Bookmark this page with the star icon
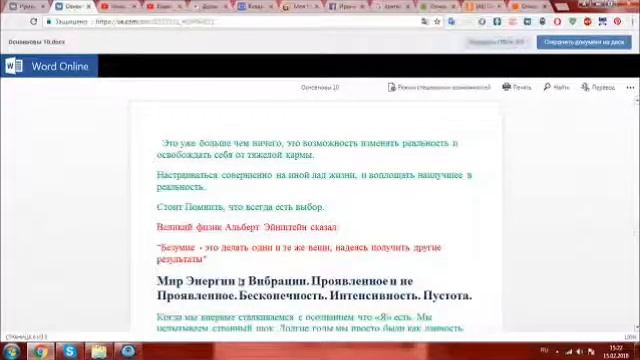This screenshot has height=360, width=640. pos(437,21)
